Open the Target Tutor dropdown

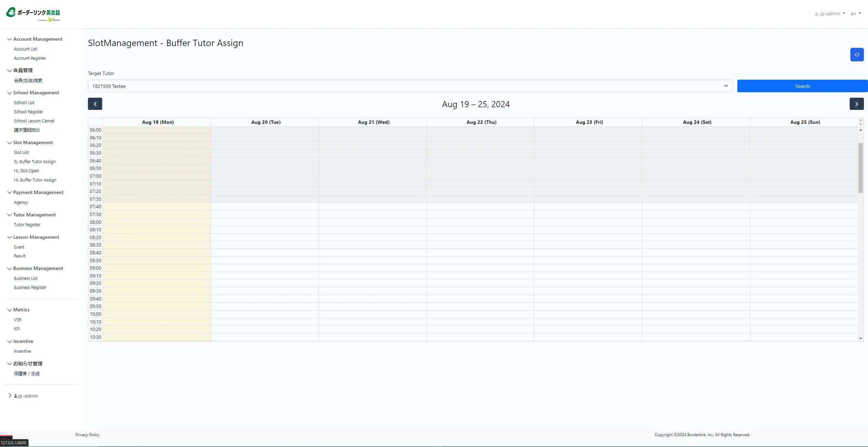[410, 86]
